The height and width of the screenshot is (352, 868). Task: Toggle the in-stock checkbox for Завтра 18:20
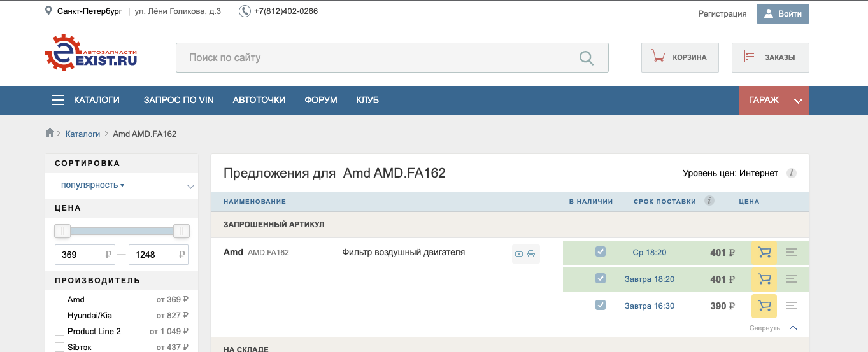coord(600,278)
